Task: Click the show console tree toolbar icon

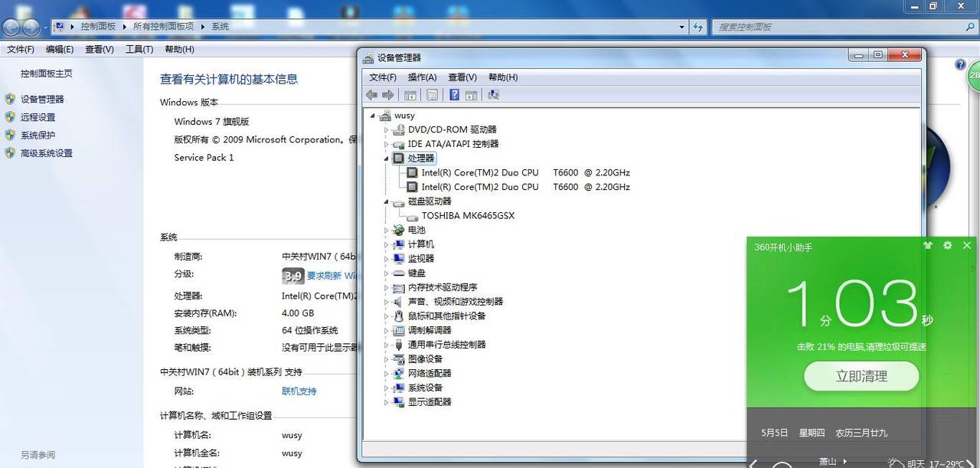Action: [410, 94]
